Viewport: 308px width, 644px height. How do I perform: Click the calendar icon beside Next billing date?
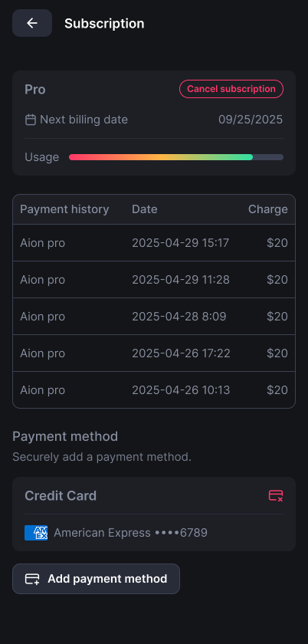click(31, 120)
